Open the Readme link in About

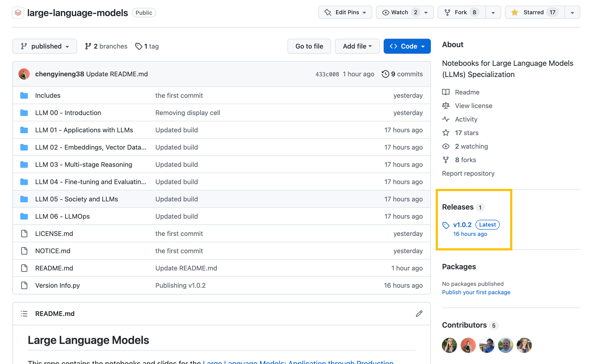tap(467, 92)
